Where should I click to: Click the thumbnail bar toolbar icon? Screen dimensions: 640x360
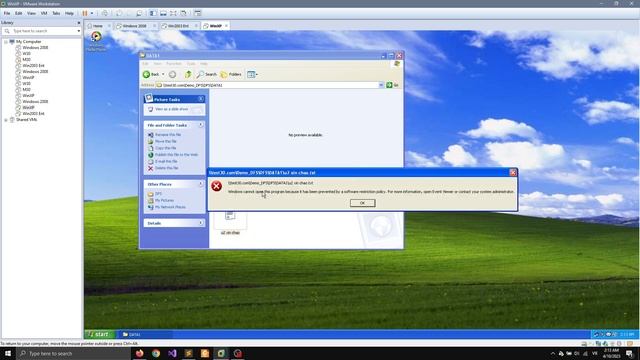[x=163, y=13]
